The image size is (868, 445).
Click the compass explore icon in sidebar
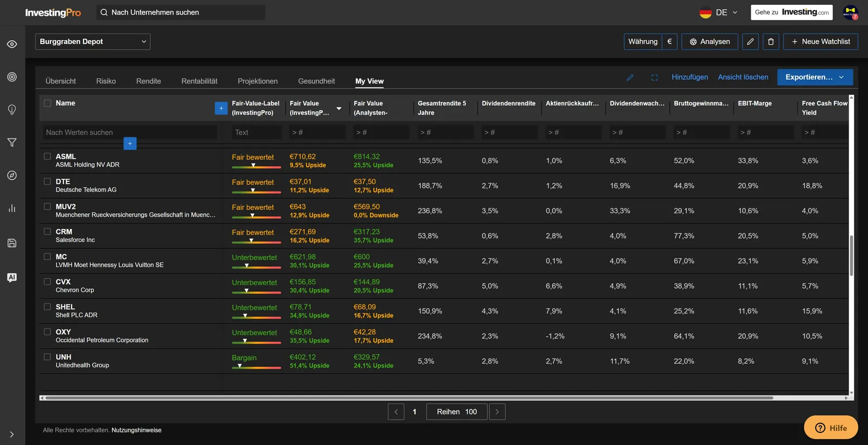pyautogui.click(x=12, y=175)
